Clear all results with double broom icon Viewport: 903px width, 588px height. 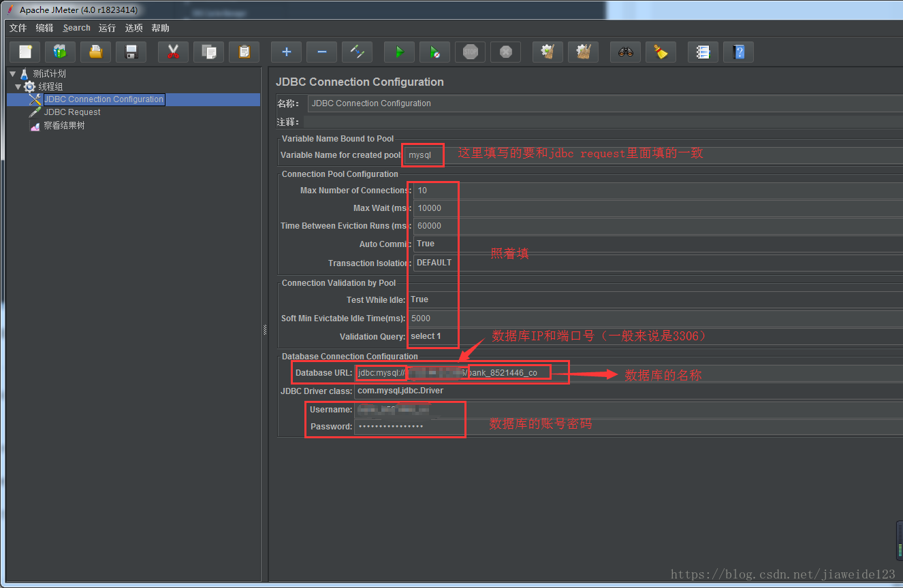[583, 52]
